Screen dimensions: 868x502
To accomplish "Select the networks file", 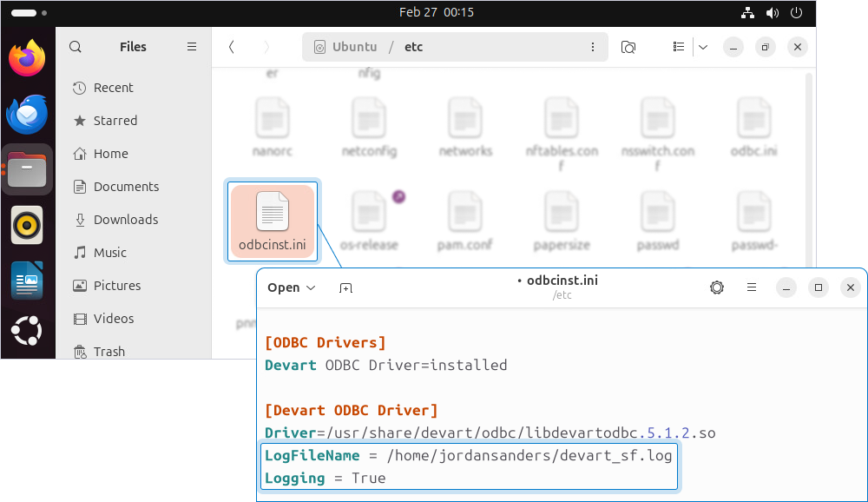I will tap(465, 128).
